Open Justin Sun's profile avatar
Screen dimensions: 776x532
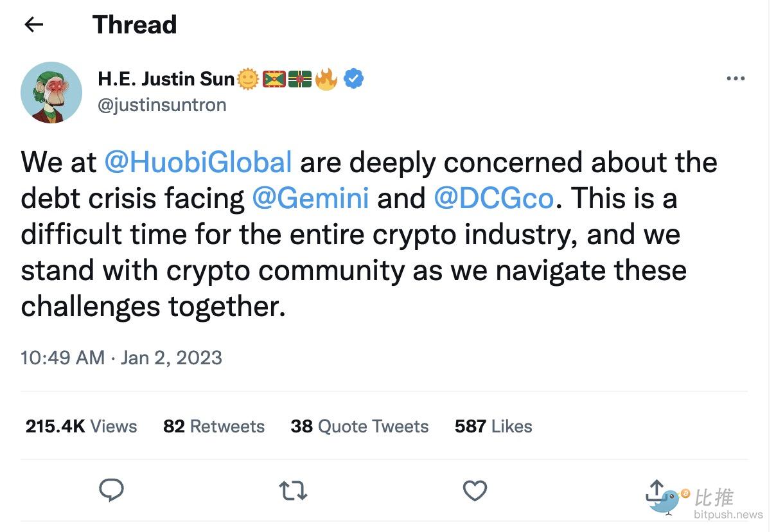[51, 93]
